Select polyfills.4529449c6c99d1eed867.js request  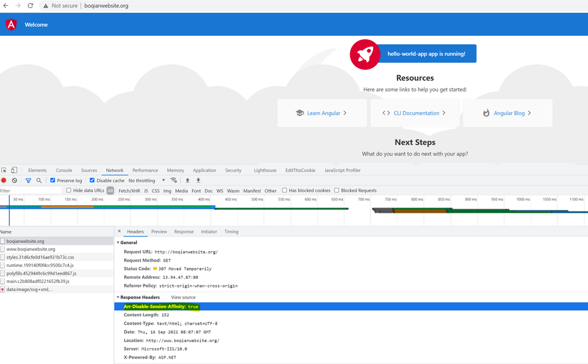point(57,273)
